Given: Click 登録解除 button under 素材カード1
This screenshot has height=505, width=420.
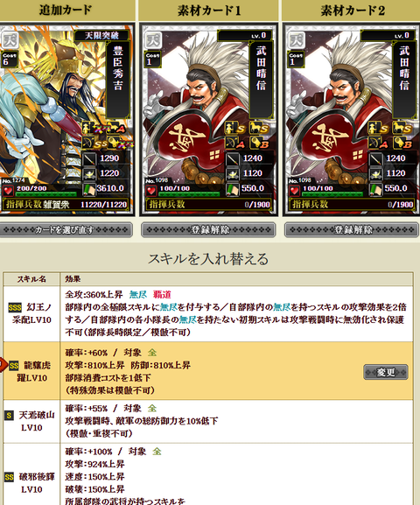Looking at the screenshot, I should pos(208,230).
